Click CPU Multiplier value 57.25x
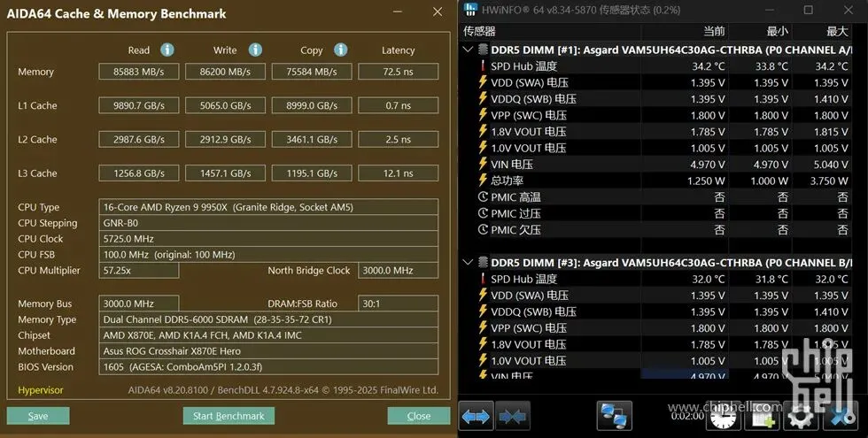Viewport: 868px width, 438px height. [x=139, y=271]
